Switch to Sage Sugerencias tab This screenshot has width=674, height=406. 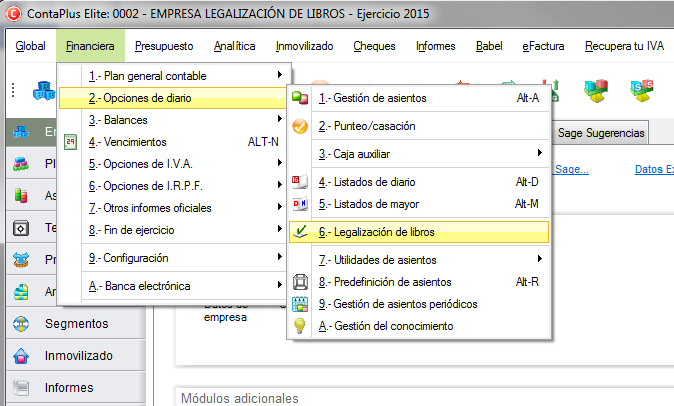600,133
